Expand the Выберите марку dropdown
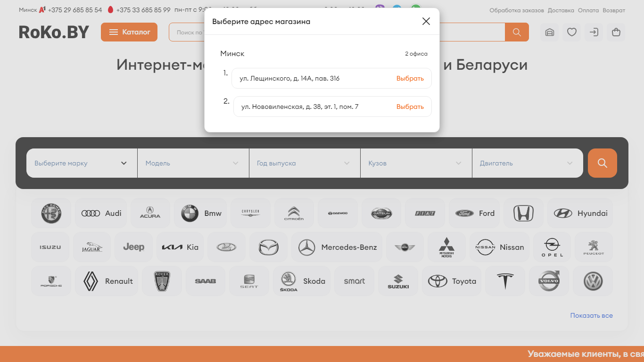644x362 pixels. coord(82,163)
